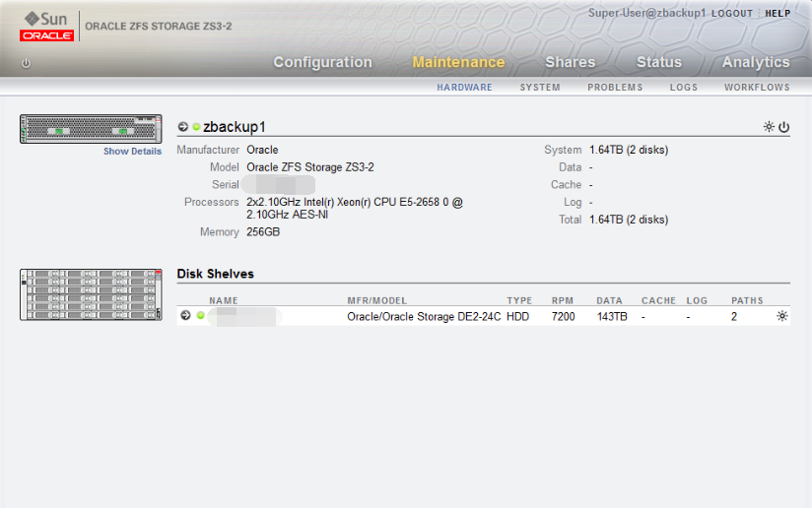Click the Logout link

[732, 14]
